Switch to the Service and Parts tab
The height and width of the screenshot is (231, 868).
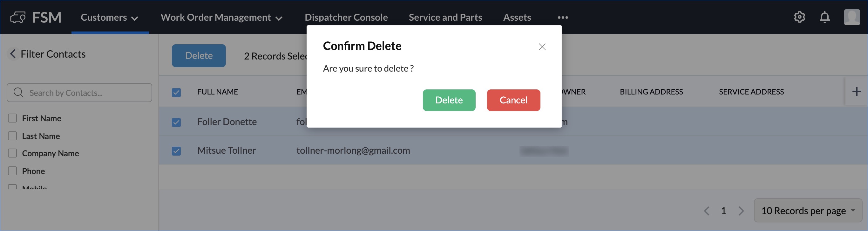(445, 17)
